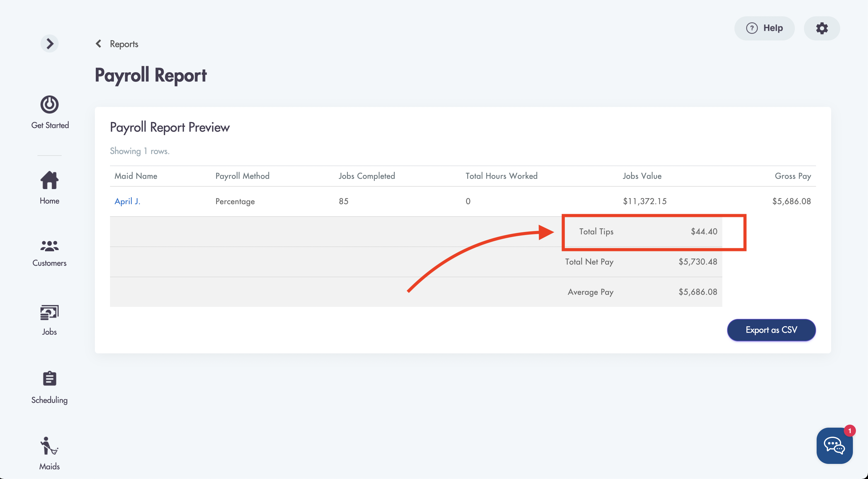
Task: Click the Showing 1 rows text
Action: 140,151
